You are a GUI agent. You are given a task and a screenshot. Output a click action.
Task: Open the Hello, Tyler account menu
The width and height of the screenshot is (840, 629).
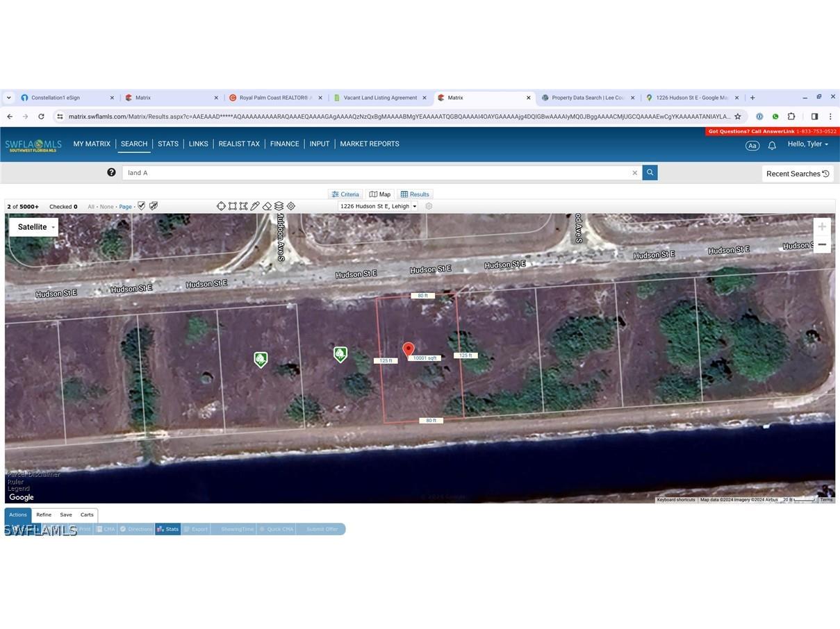tap(807, 144)
